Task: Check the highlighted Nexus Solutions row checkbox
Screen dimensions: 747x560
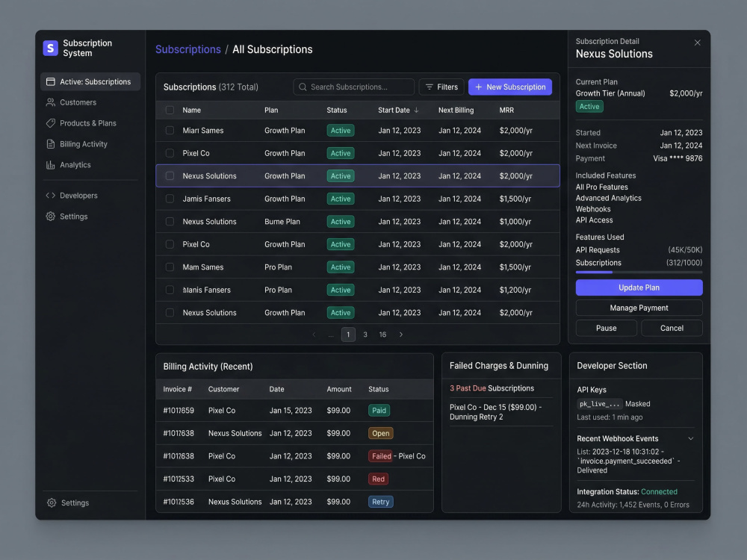Action: (170, 175)
